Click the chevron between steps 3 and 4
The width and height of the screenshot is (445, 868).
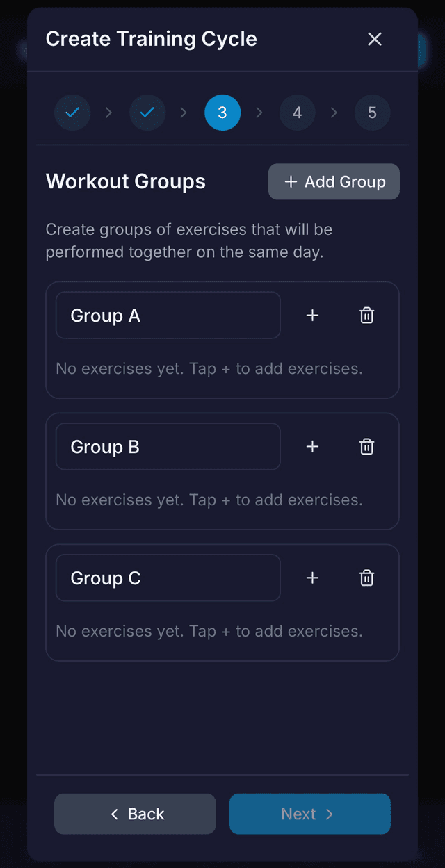click(x=260, y=112)
